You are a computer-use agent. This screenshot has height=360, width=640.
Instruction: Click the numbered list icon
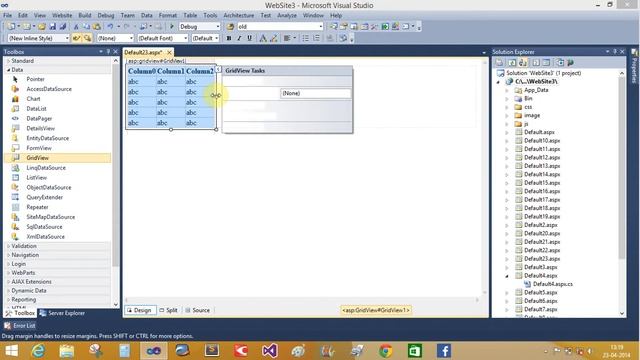coord(316,38)
